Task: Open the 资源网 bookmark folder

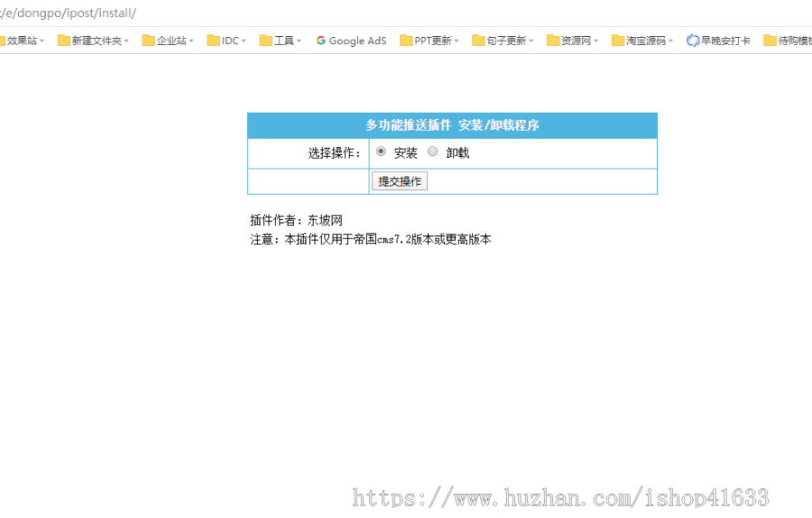Action: (573, 41)
